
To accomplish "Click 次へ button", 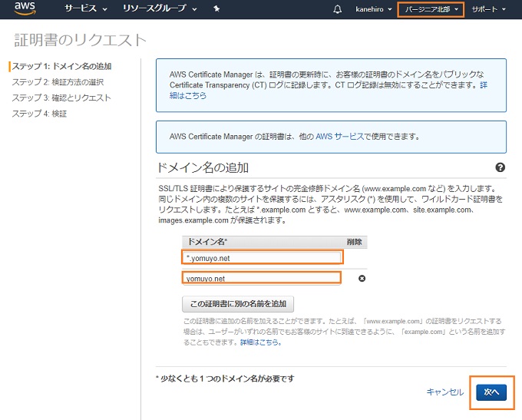I will (x=491, y=392).
